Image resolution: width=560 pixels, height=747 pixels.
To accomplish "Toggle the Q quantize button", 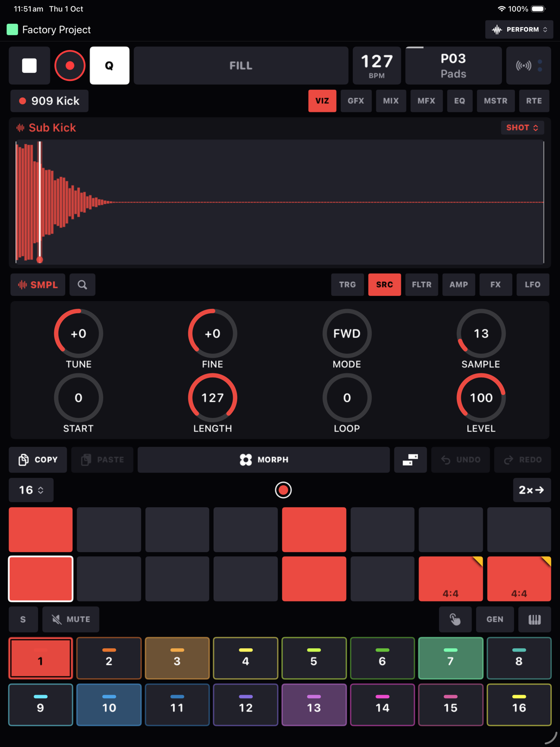I will tap(110, 66).
